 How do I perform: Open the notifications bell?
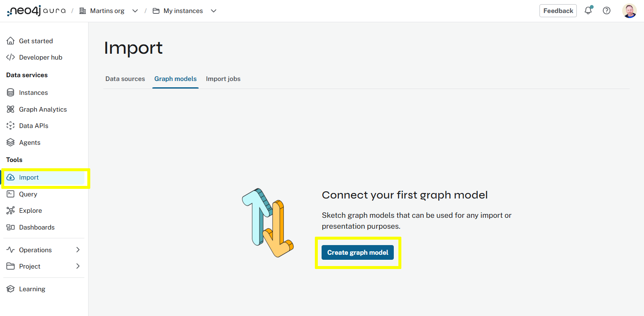pyautogui.click(x=588, y=10)
